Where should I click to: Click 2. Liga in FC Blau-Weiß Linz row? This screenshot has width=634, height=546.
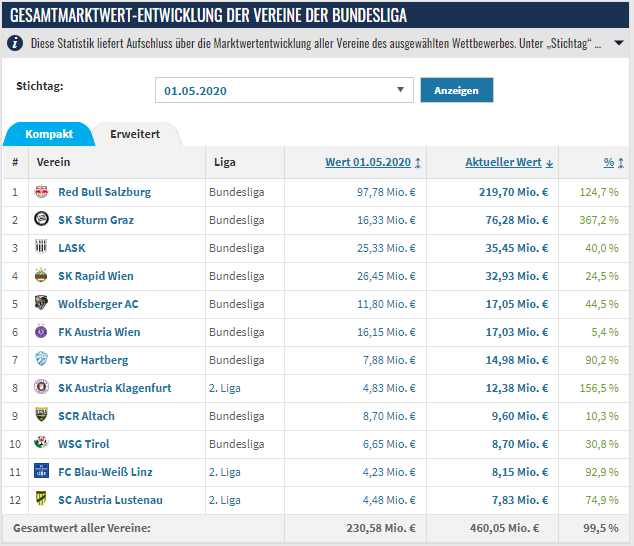point(225,472)
